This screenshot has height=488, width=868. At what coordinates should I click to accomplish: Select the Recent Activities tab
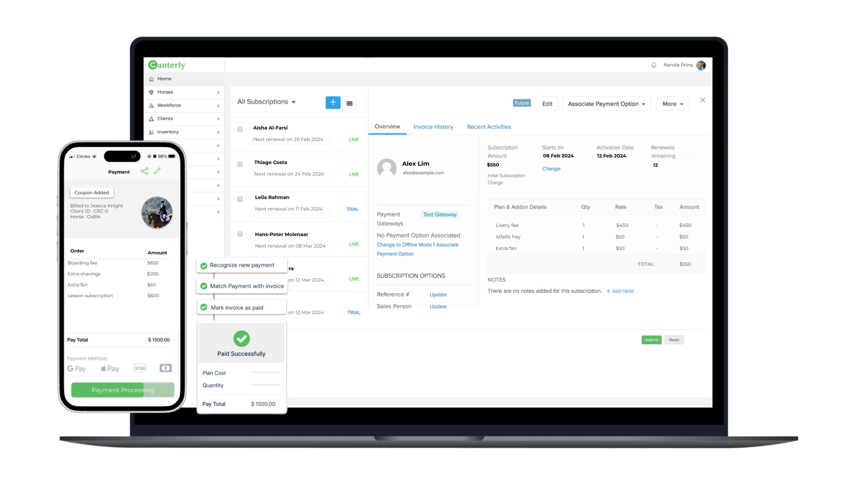coord(489,127)
